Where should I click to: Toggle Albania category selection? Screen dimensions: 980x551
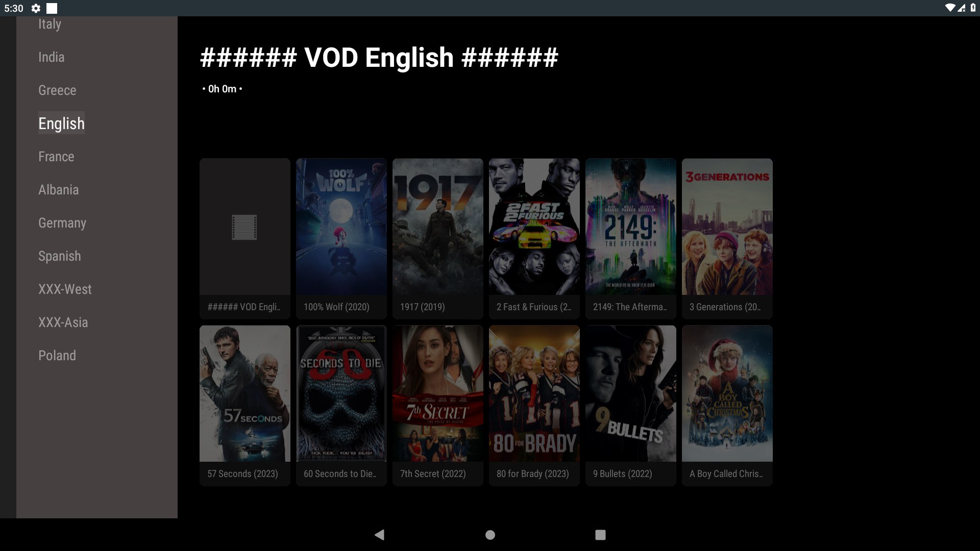click(x=59, y=189)
